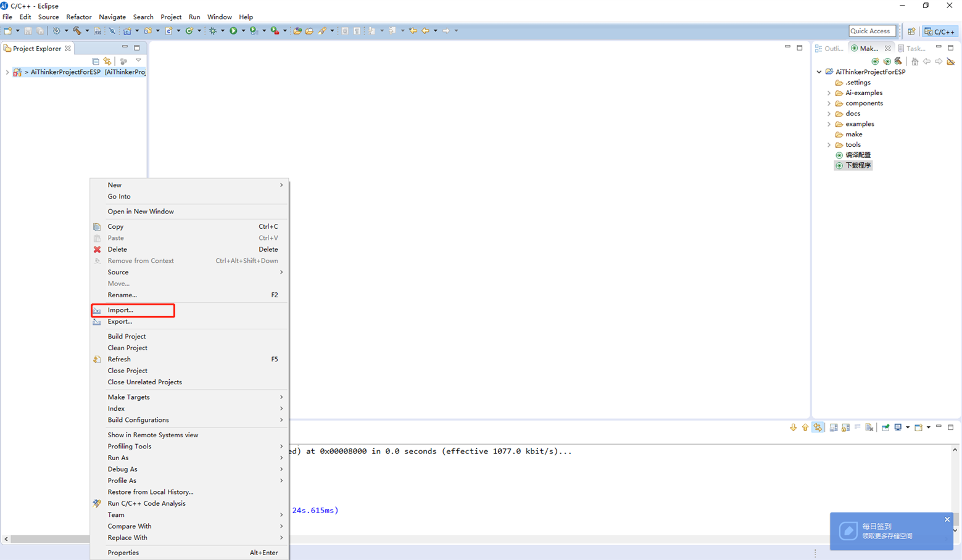Expand the Ai-examples folder
Viewport: 962px width, 560px height.
click(829, 93)
